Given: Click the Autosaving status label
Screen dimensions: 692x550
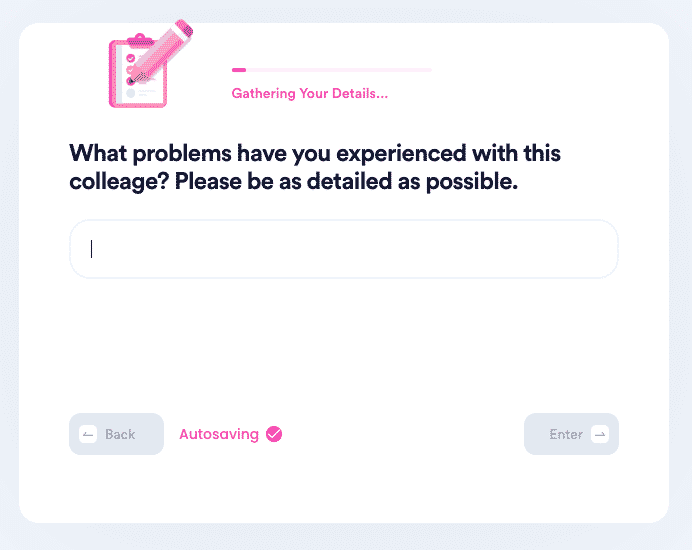Looking at the screenshot, I should pyautogui.click(x=219, y=434).
